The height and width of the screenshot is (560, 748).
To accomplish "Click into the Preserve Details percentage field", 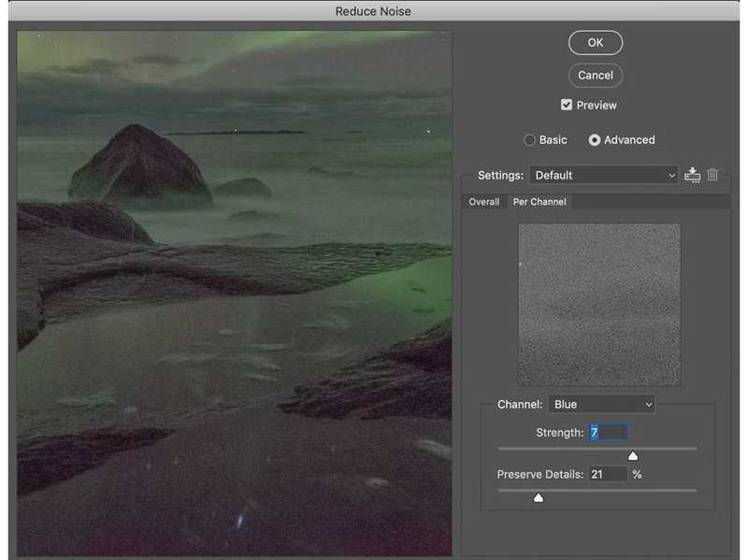I will (x=608, y=475).
